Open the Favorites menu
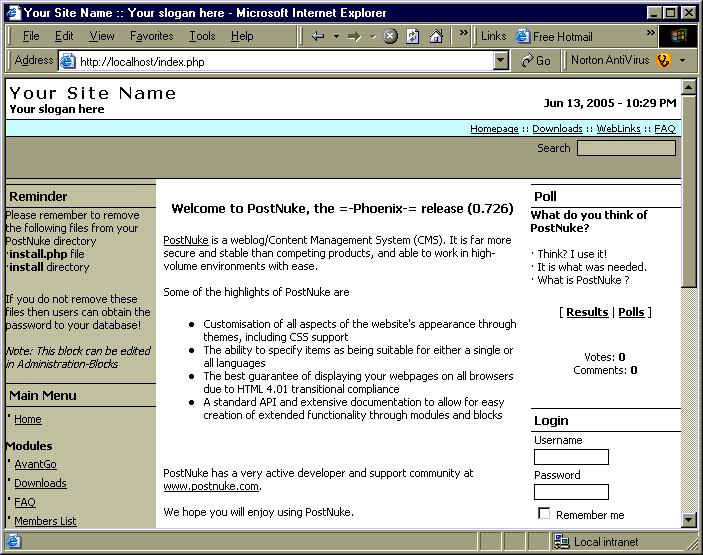This screenshot has height=555, width=703. [x=151, y=36]
